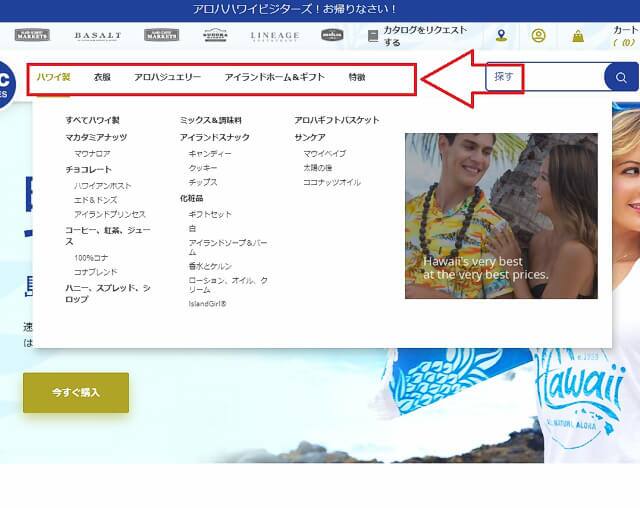Click the Hawaii's very best promo image
This screenshot has height=508, width=640.
[501, 215]
